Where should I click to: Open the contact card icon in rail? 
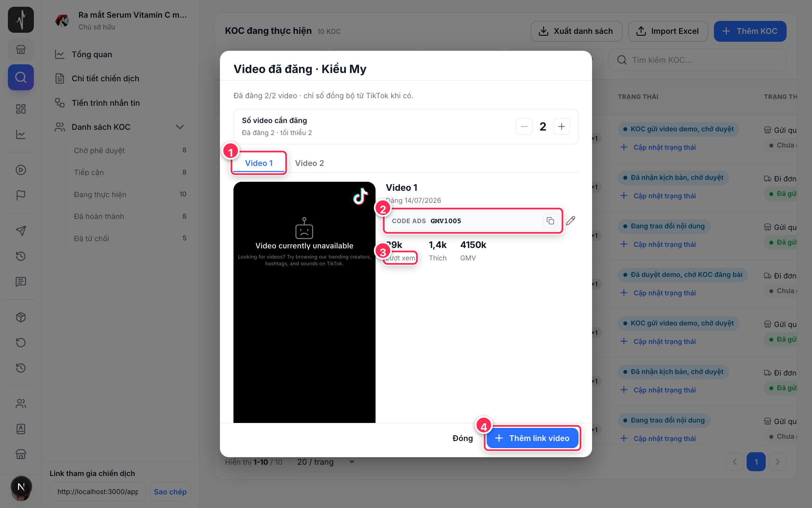pos(21,429)
